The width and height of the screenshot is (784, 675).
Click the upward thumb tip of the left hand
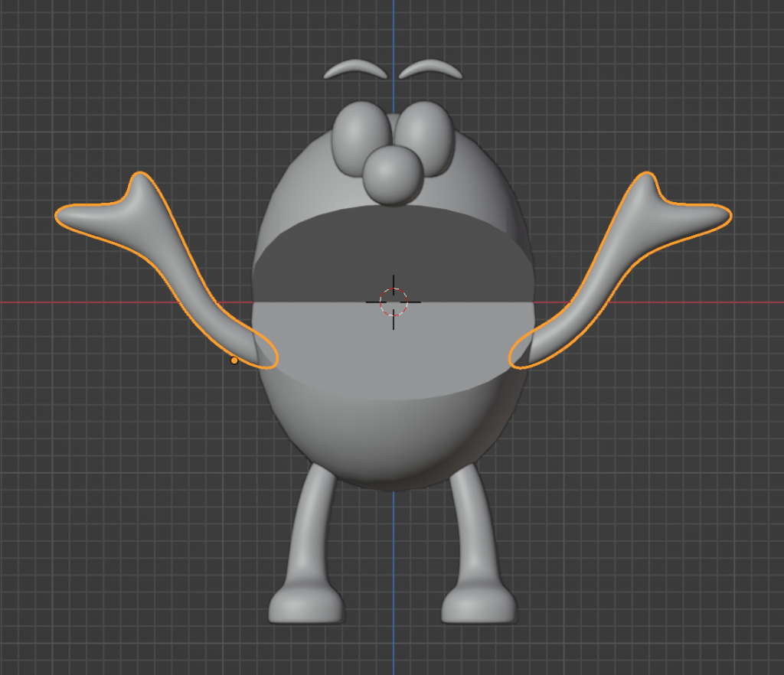click(x=141, y=181)
